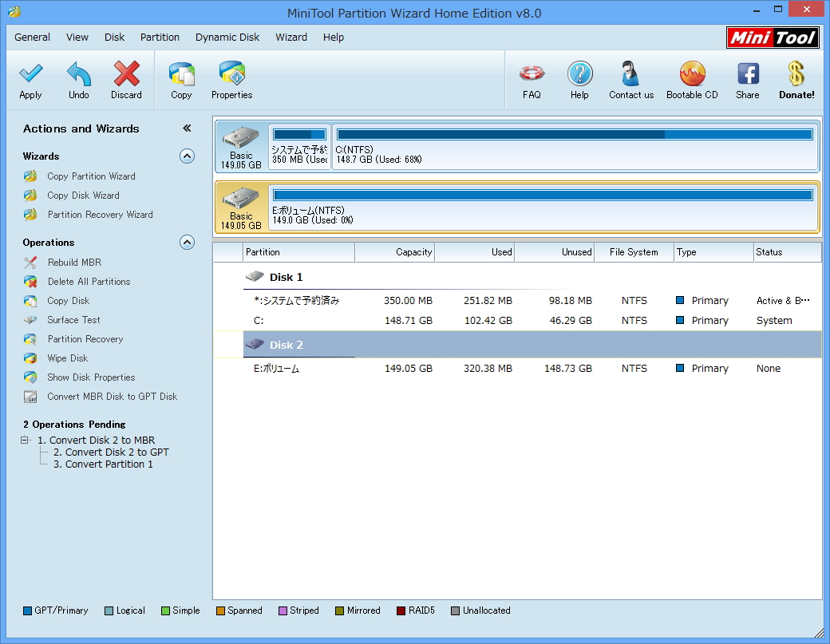Screen dimensions: 830x644
Task: Select the second highlighted Basic disk icon
Action: (241, 207)
